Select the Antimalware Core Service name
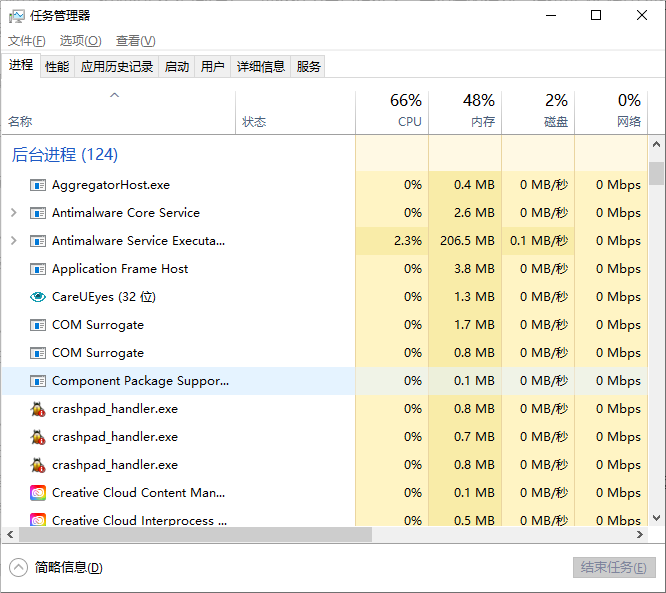 [x=126, y=213]
